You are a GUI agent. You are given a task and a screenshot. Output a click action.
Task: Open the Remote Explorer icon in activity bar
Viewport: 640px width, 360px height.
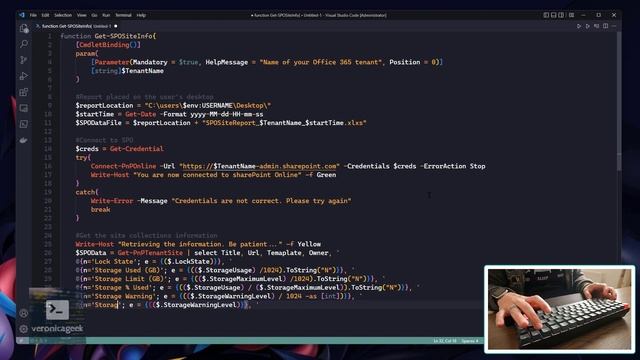click(24, 108)
